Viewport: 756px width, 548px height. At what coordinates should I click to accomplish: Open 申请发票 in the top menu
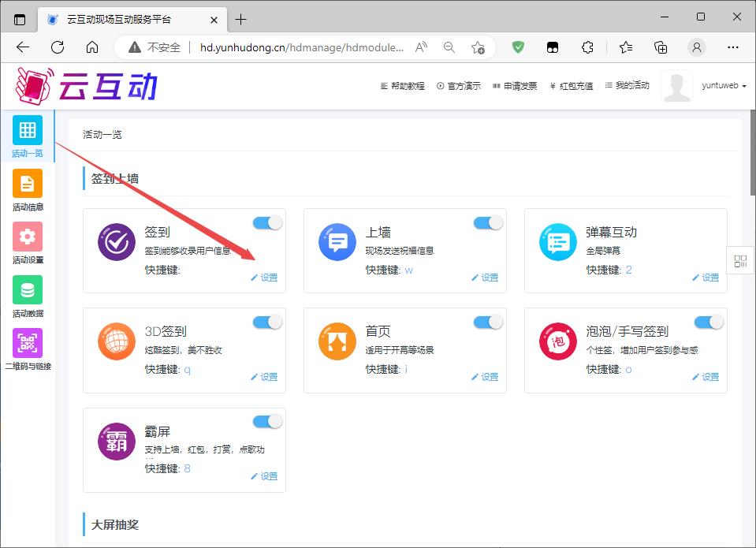tap(515, 86)
